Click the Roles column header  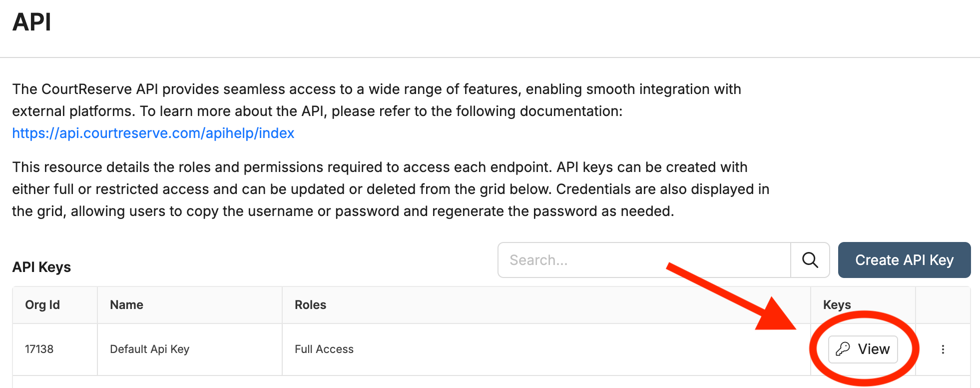coord(310,305)
